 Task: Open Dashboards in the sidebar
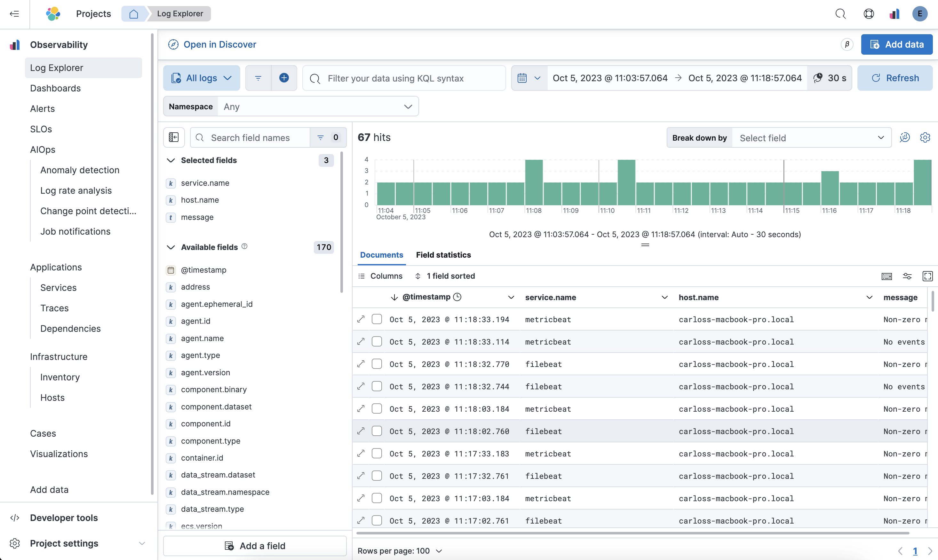pos(56,88)
